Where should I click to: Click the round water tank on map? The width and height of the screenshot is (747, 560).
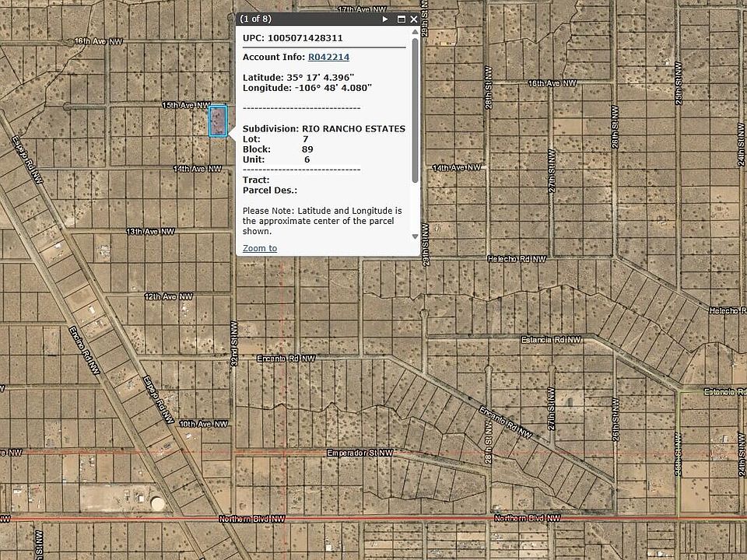point(159,504)
